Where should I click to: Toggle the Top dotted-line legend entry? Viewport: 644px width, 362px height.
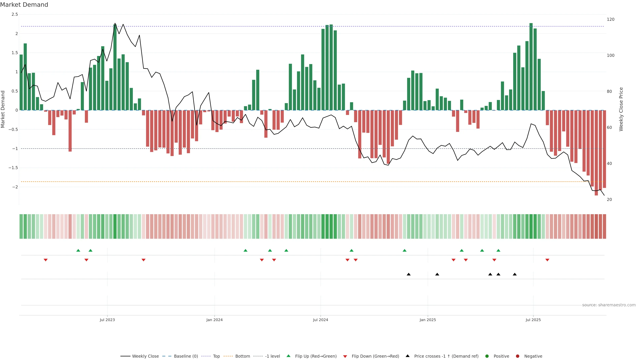(216, 356)
